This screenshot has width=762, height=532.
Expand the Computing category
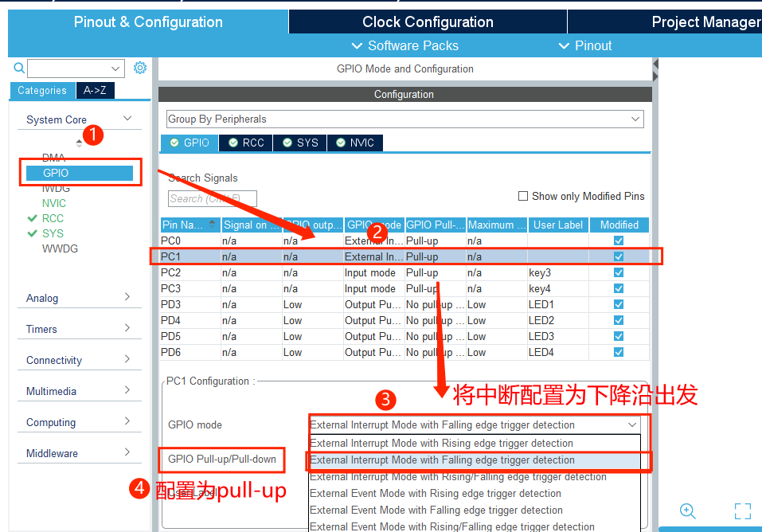127,421
